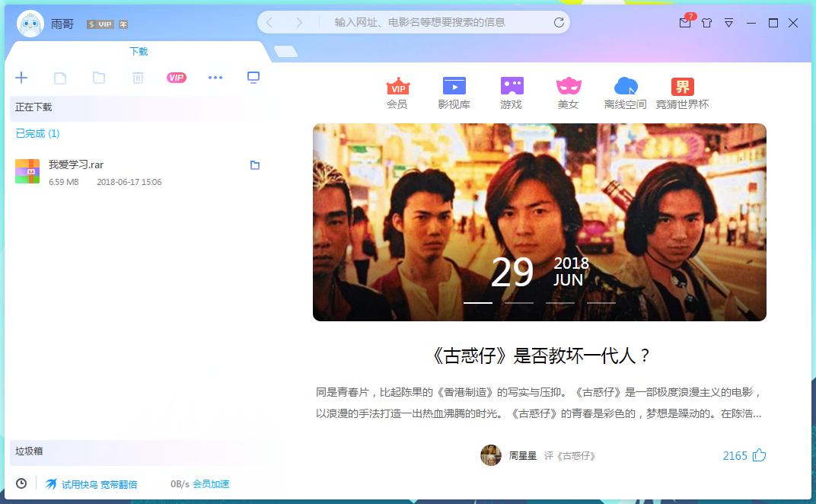This screenshot has height=504, width=816.
Task: Open the 影视库 (video library) icon
Action: (x=454, y=90)
